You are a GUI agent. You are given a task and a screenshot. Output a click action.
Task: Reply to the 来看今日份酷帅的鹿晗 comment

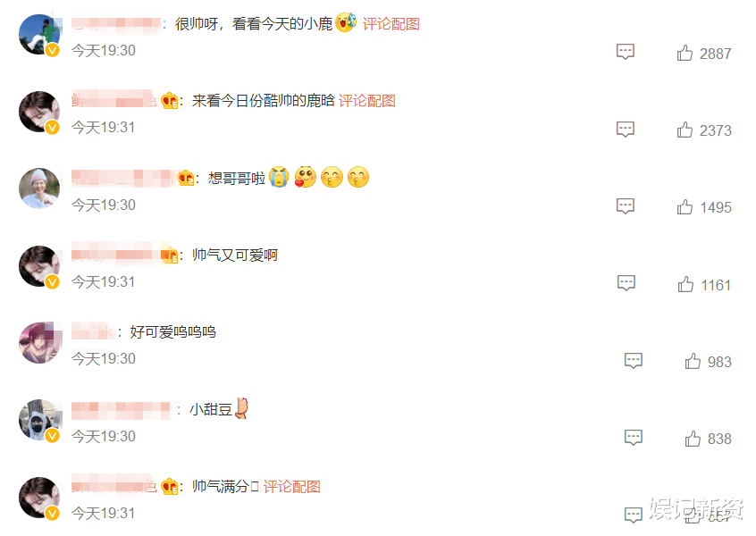point(626,130)
